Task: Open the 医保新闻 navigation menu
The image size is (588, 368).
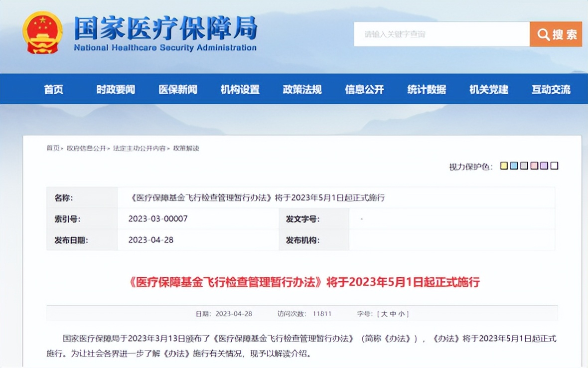Action: click(177, 89)
